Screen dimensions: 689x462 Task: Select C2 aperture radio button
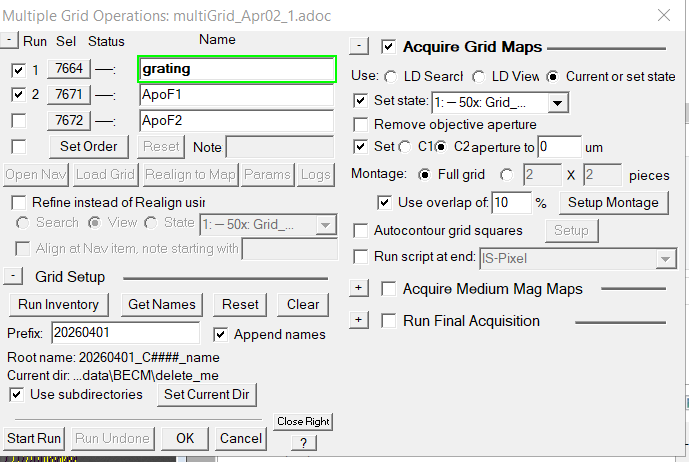pos(442,147)
